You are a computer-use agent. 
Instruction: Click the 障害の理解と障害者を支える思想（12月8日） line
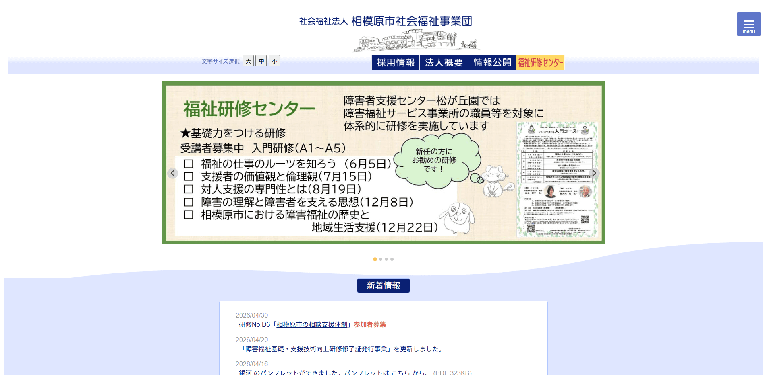coord(299,202)
